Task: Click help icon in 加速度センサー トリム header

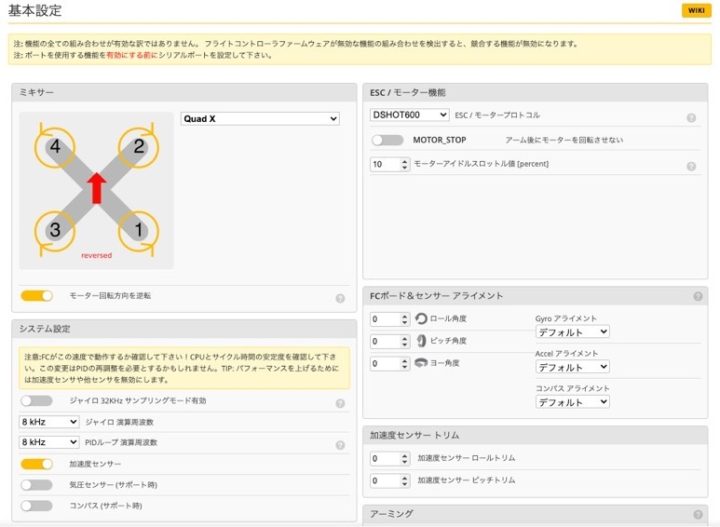Action: click(x=697, y=435)
